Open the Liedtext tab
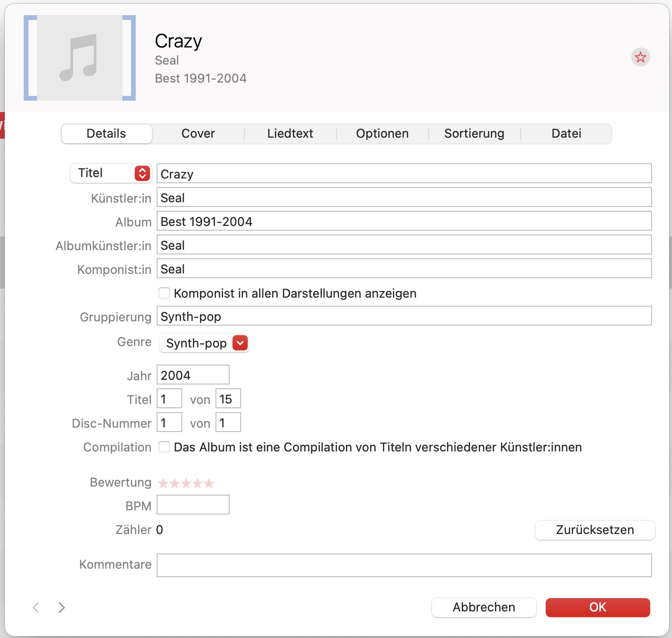Image resolution: width=672 pixels, height=638 pixels. point(290,133)
